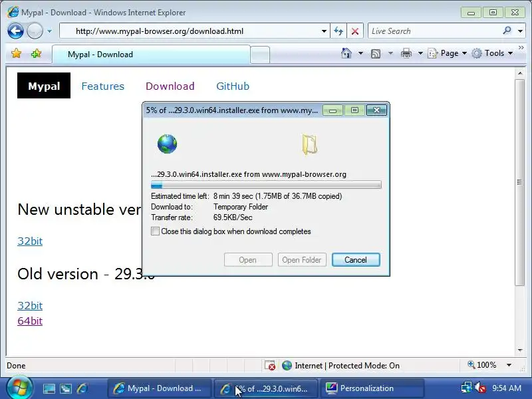Expand the address bar history dropdown
Image resolution: width=532 pixels, height=399 pixels.
(325, 31)
